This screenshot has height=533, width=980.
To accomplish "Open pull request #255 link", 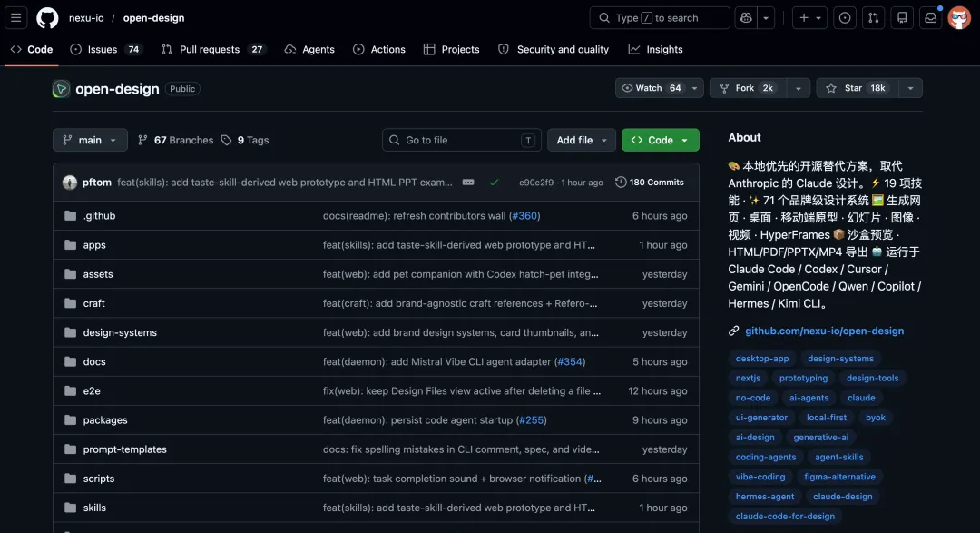I will [x=531, y=419].
